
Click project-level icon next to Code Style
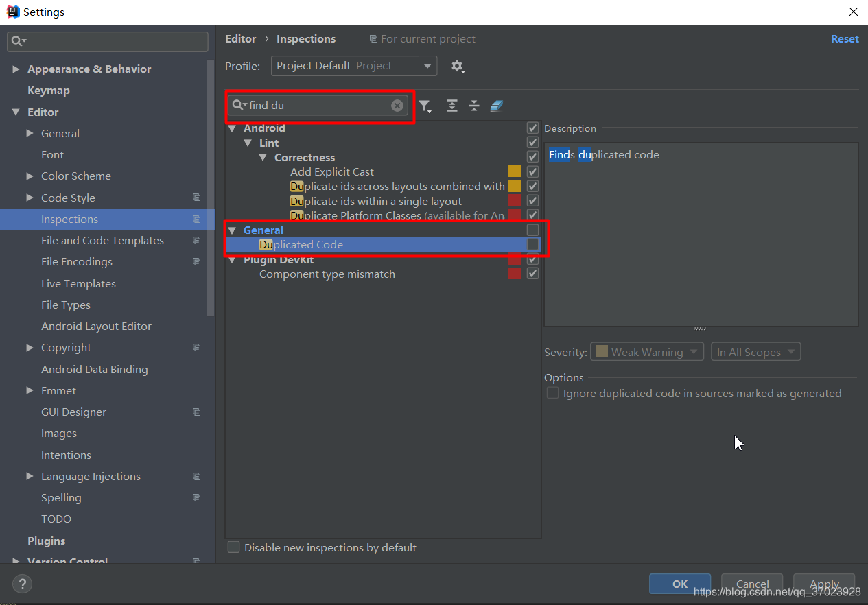point(197,198)
